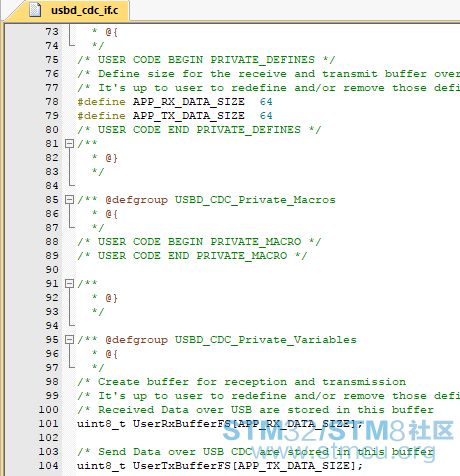
Task: Click the 'Send Data over USB CDC' comment
Action: [256, 452]
